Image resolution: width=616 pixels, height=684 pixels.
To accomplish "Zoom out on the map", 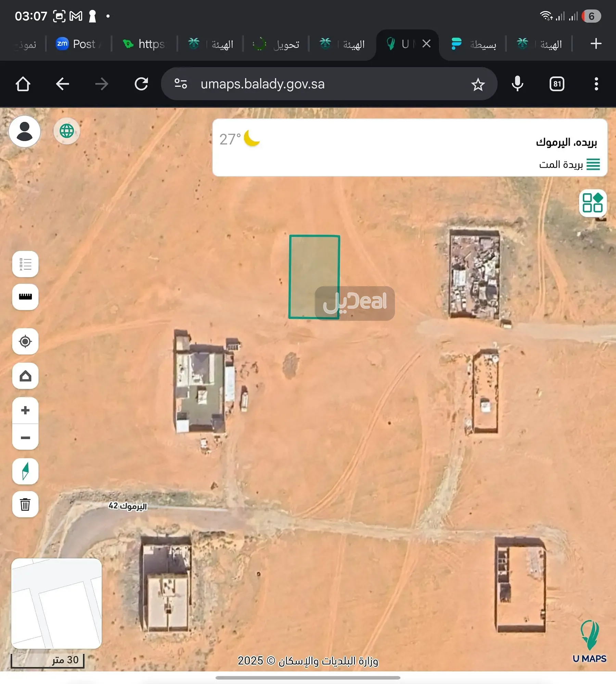I will [x=25, y=438].
